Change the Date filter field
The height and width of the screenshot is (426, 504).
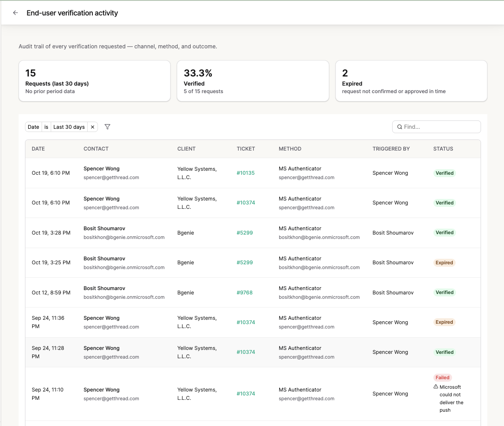pos(33,127)
